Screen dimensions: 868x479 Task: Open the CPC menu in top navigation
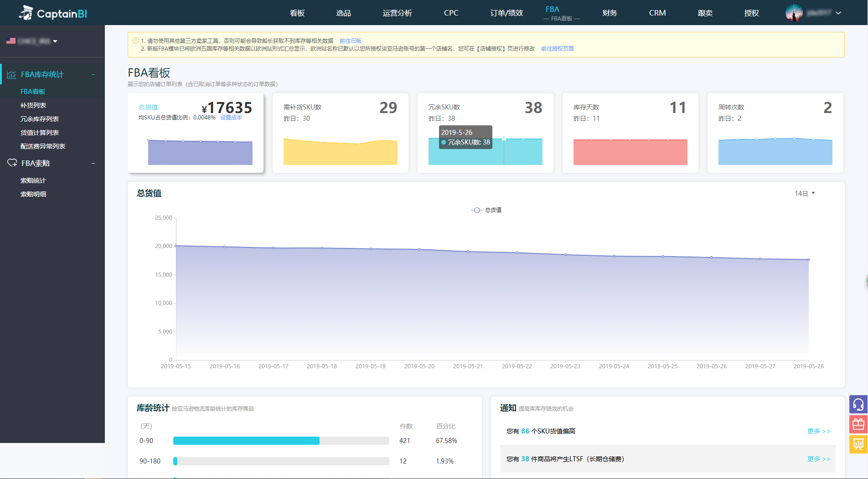(451, 13)
